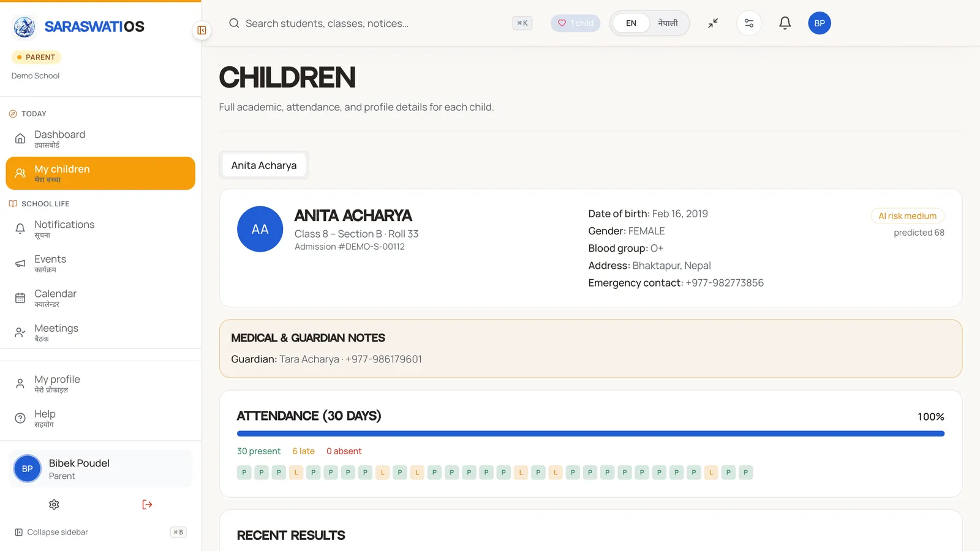Click the sidebar panel toggle icon beside logo

click(x=202, y=30)
